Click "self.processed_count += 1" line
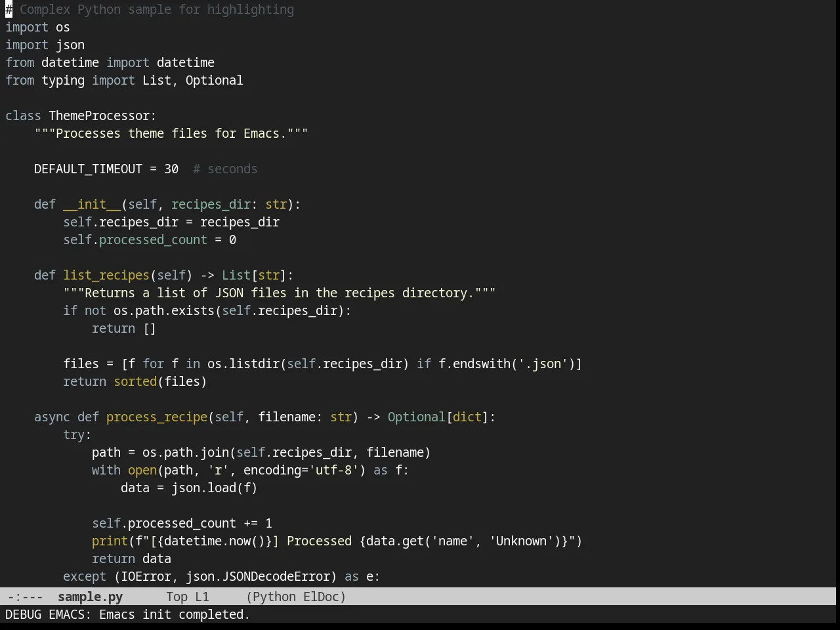Screen dimensions: 840x630 pos(182,524)
